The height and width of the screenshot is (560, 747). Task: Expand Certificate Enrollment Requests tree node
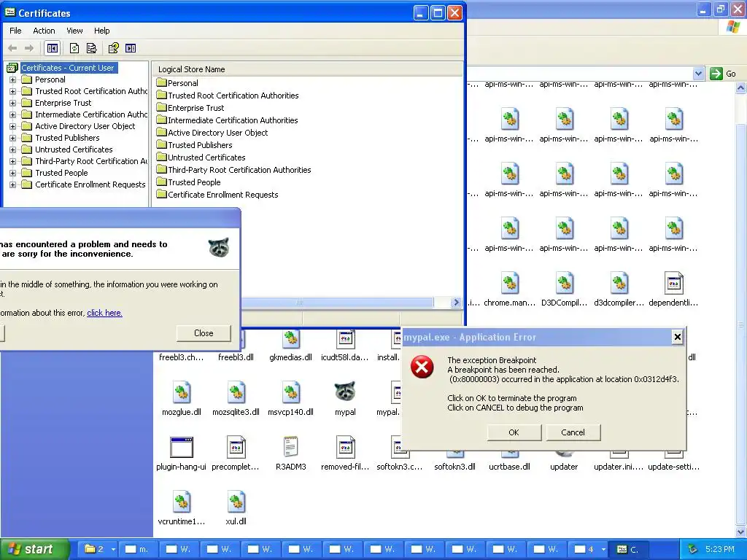point(13,184)
